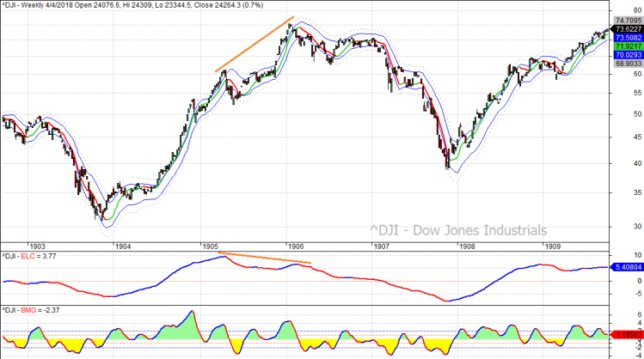Image resolution: width=644 pixels, height=359 pixels.
Task: Select the grey 68.9033 lower band label
Action: point(625,64)
